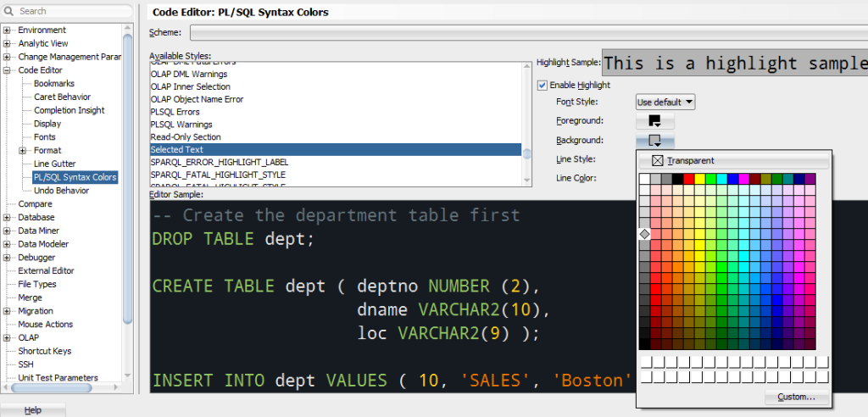Screen dimensions: 868x417
Task: Select File Types in the tree
Action: [x=37, y=284]
